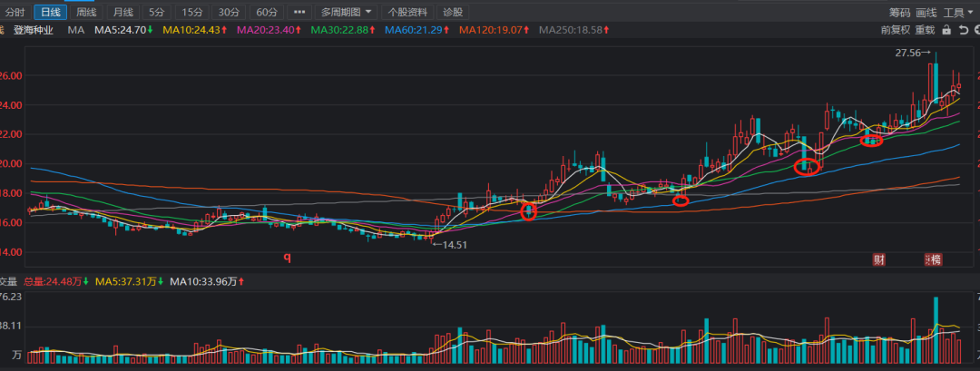Image resolution: width=980 pixels, height=371 pixels.
Task: Toggle 前复权 price adjustment
Action: pyautogui.click(x=895, y=30)
